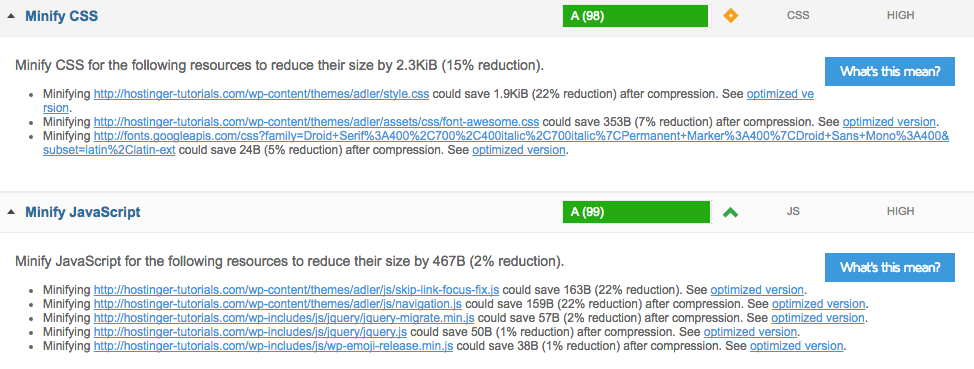Viewport: 974px width, 369px height.
Task: Open the navigation.js link
Action: [x=278, y=304]
